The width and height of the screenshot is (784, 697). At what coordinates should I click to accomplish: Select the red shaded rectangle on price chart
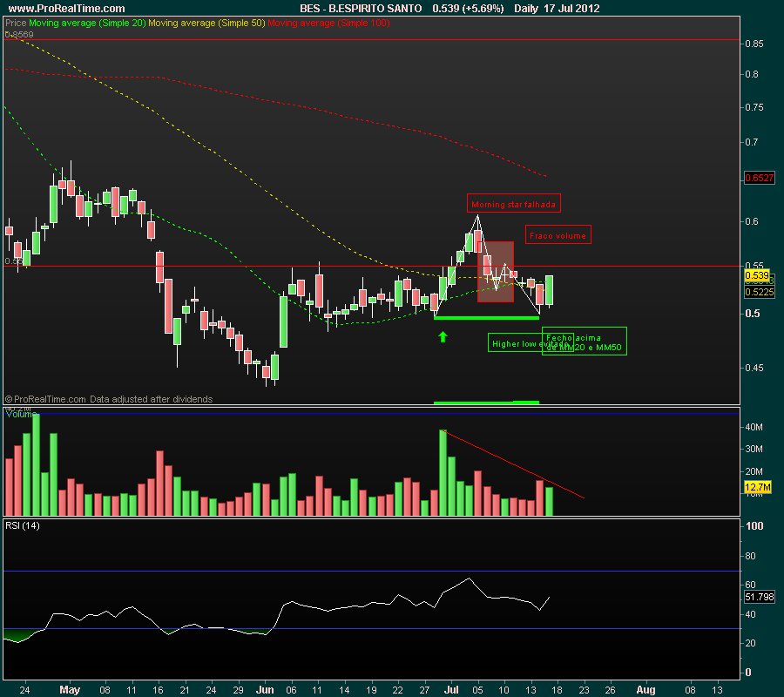496,272
